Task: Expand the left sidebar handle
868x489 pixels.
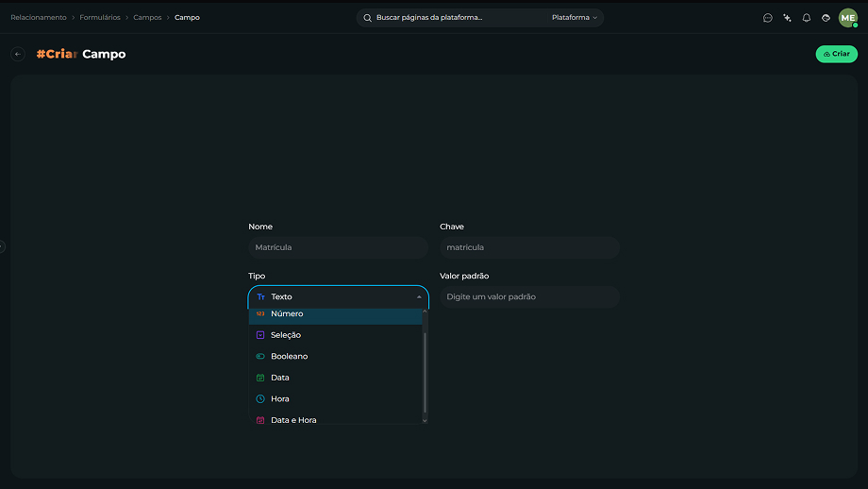Action: (x=2, y=246)
